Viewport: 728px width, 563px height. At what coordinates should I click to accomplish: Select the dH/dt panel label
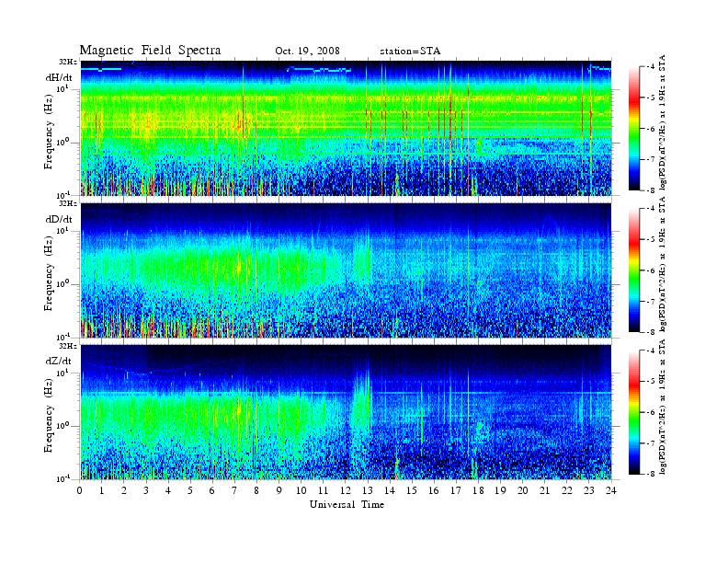click(x=59, y=77)
